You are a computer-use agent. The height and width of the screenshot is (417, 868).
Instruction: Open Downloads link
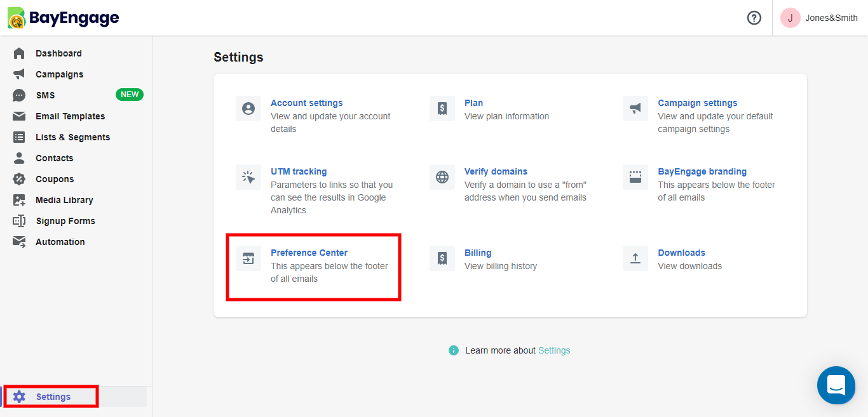(681, 253)
